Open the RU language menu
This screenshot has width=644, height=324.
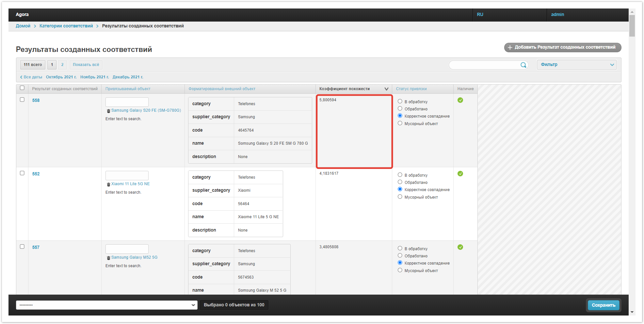coord(480,15)
